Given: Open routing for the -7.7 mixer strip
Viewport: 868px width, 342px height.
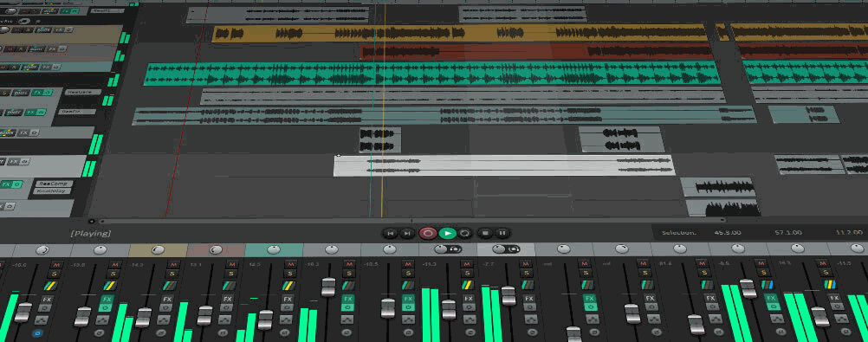Looking at the screenshot, I should tap(528, 286).
